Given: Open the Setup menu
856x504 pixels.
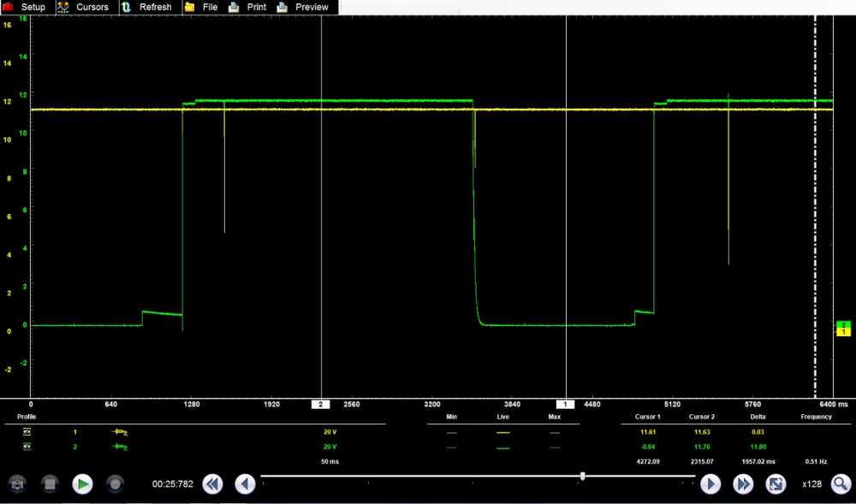Looking at the screenshot, I should 25,7.
